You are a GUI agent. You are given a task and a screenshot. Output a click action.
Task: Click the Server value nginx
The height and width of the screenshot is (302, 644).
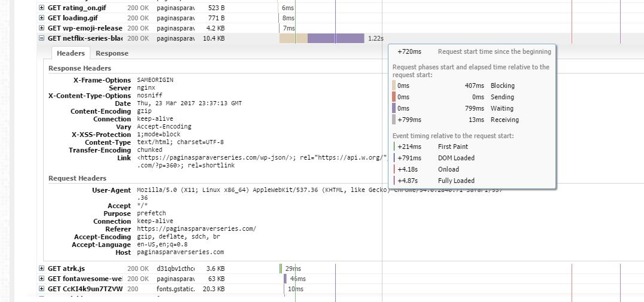[146, 88]
